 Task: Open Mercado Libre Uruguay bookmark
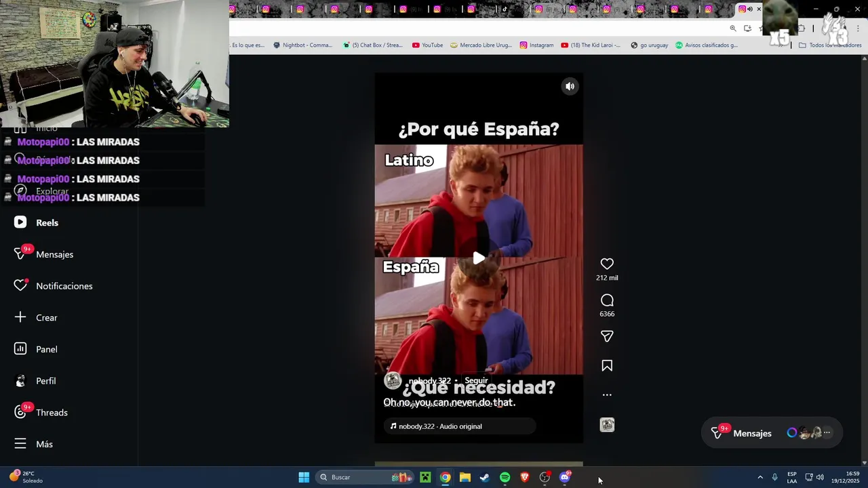[481, 45]
